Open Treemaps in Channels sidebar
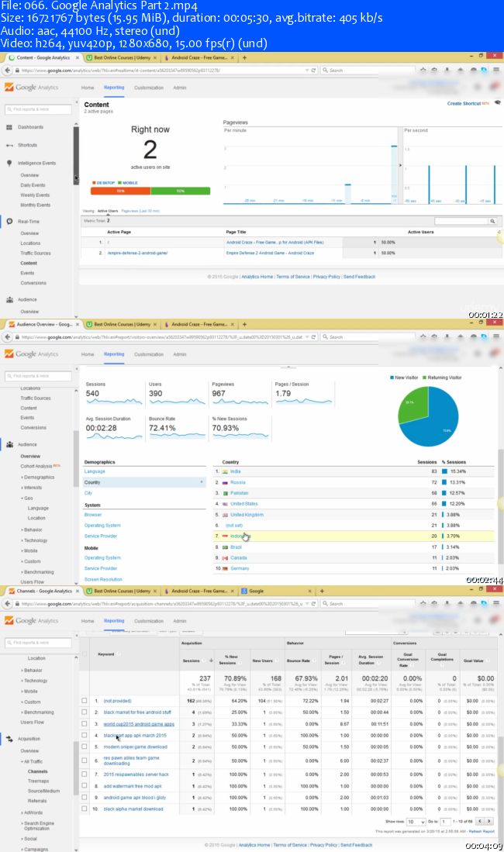Screen dimensions: 504x852 pos(38,781)
